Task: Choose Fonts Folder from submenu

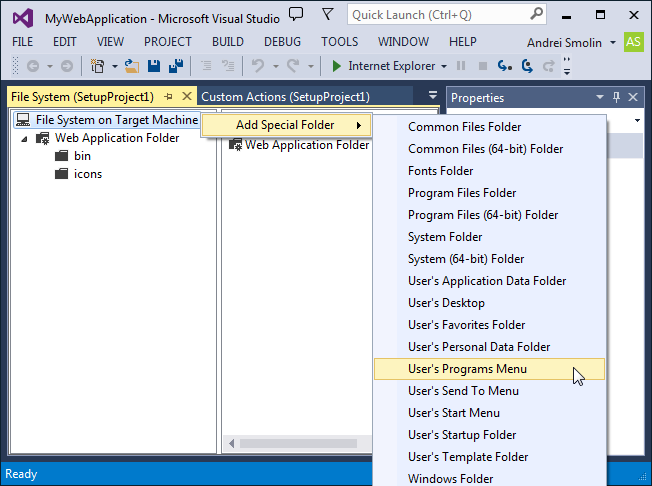Action: point(489,171)
